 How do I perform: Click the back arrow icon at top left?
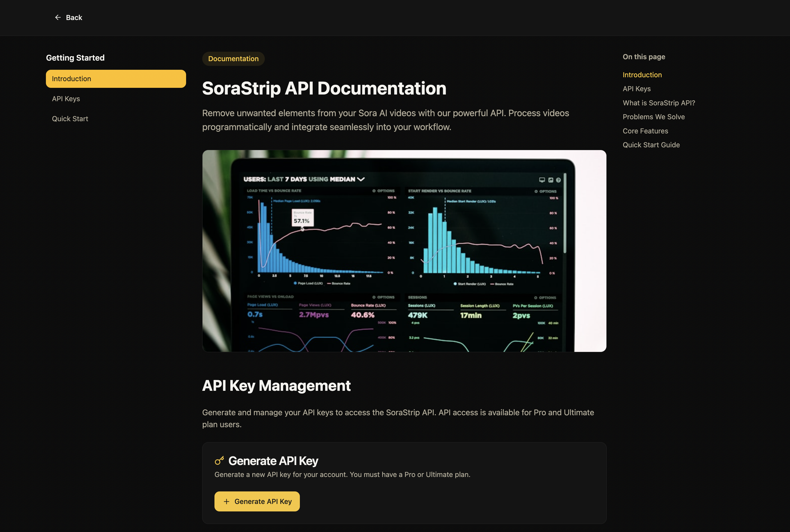[x=58, y=17]
